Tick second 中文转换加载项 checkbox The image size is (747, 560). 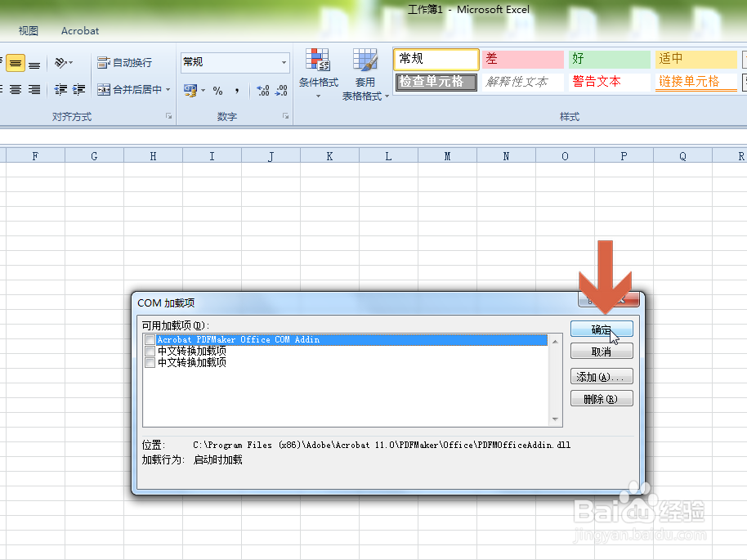click(150, 362)
